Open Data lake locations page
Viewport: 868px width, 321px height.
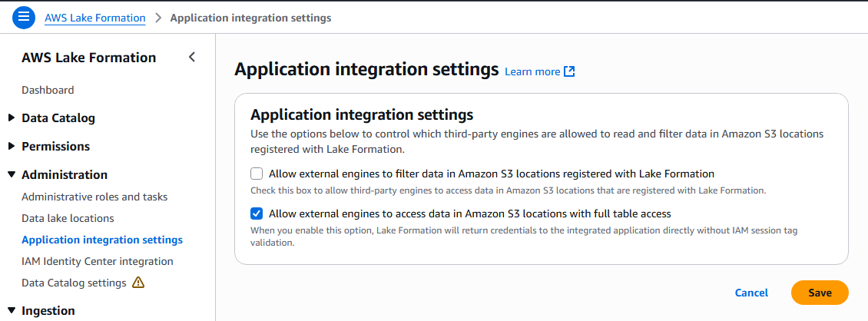point(68,218)
